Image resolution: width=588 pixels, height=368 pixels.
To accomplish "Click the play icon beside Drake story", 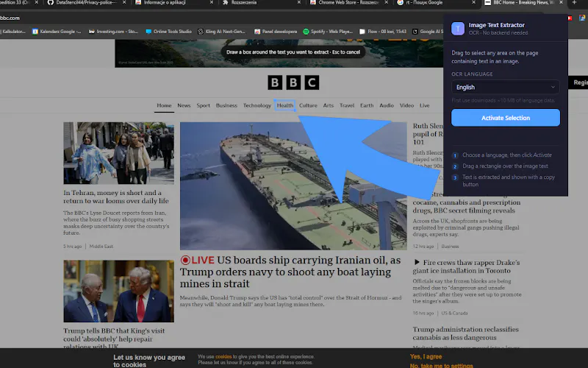I will tap(417, 262).
